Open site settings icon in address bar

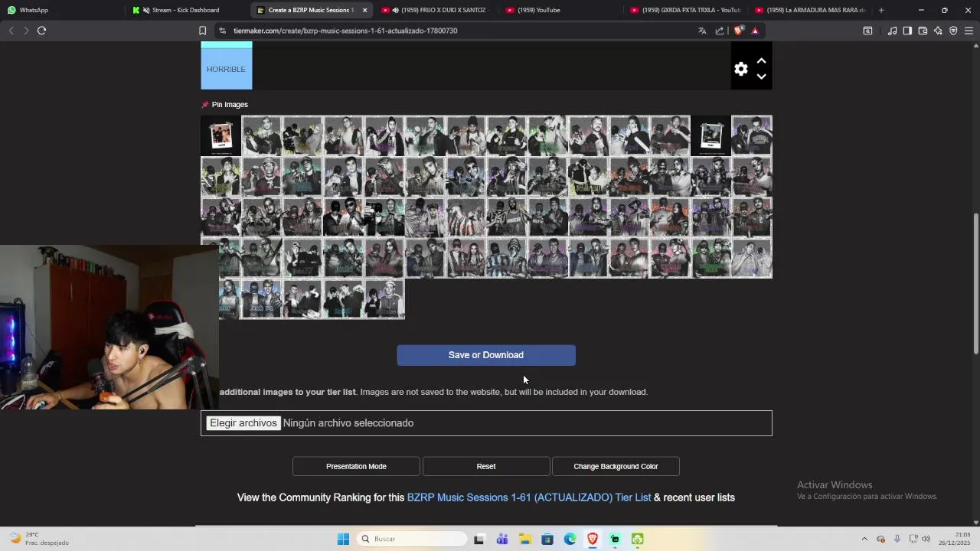[222, 31]
